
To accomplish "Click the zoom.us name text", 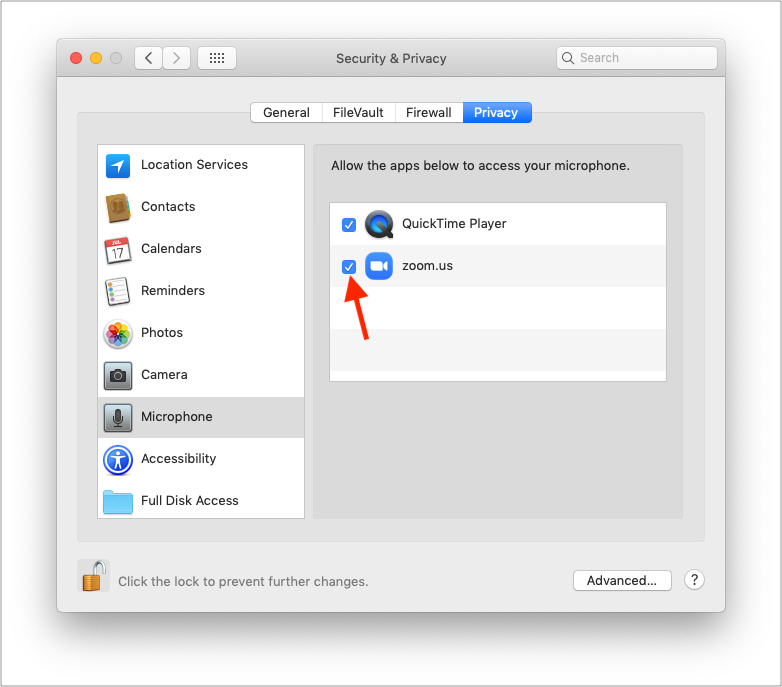I will tap(427, 266).
